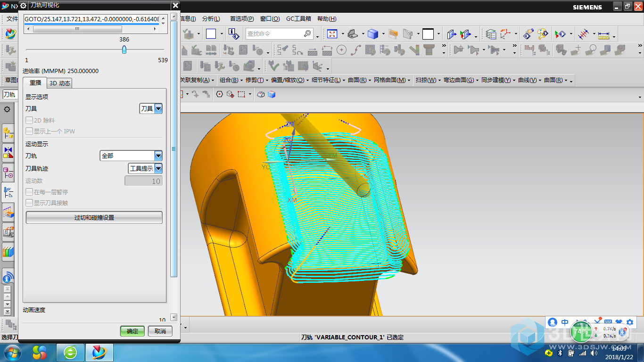This screenshot has width=644, height=362.
Task: Click the NX application taskbar icon
Action: pyautogui.click(x=99, y=352)
